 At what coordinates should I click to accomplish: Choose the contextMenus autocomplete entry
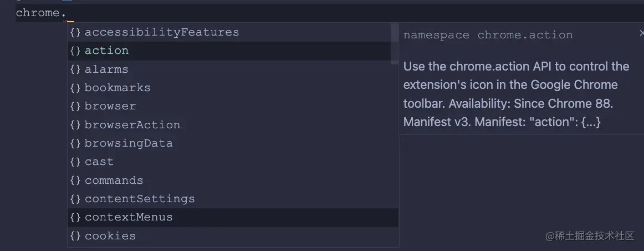(x=129, y=217)
